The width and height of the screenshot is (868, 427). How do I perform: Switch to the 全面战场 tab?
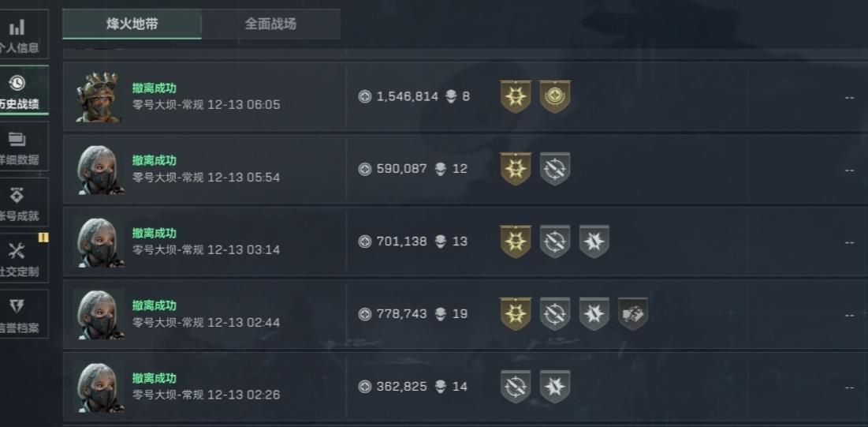click(x=270, y=24)
